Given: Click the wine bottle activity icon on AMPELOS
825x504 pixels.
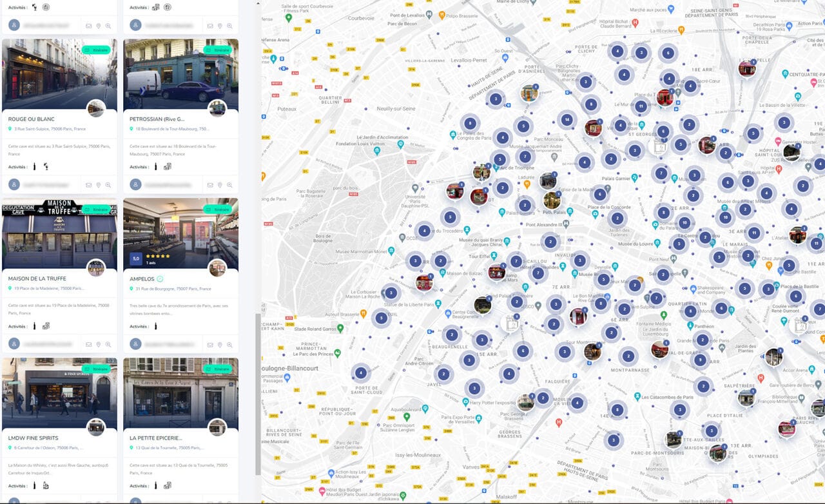Looking at the screenshot, I should click(x=155, y=326).
